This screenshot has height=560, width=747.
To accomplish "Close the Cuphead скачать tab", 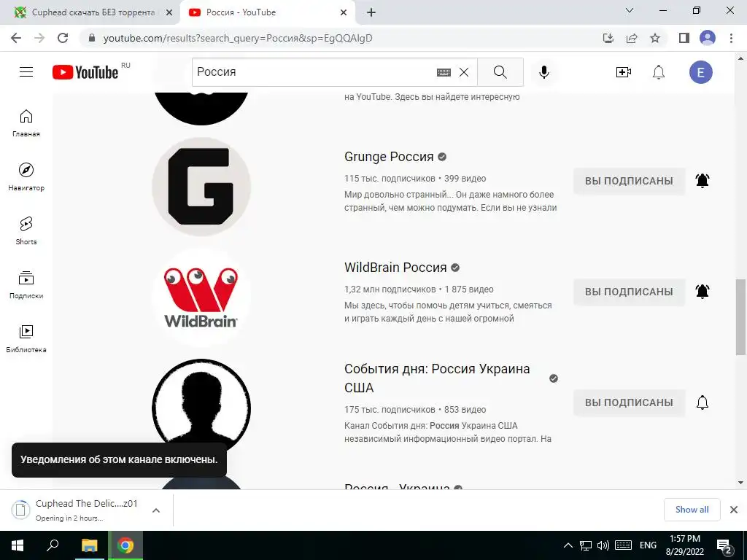I will 169,13.
